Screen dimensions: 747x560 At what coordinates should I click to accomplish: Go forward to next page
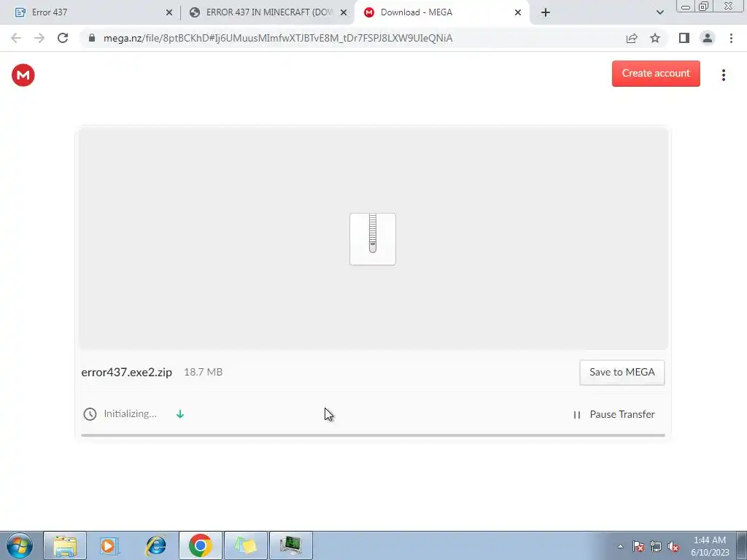click(x=39, y=38)
